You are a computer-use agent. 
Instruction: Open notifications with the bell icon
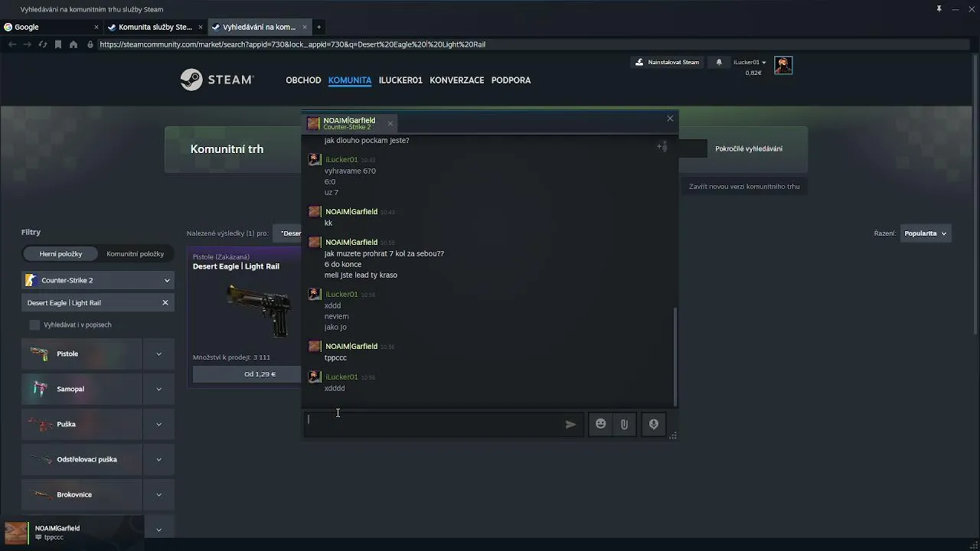719,62
